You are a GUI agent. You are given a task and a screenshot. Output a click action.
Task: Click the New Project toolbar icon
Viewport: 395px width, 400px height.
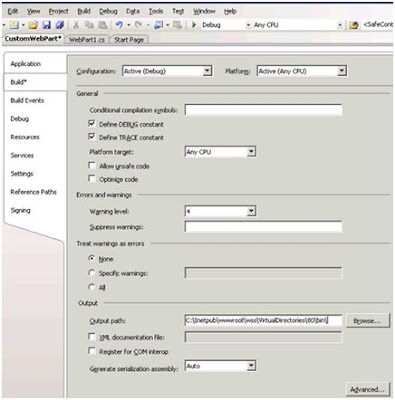pos(14,25)
